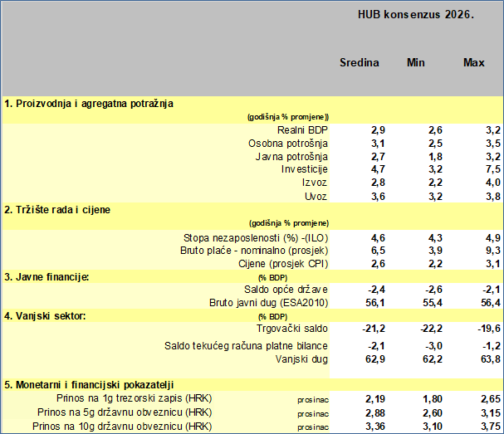
Task: Click 'Prinos na 10g državnu obveznicu (HRK)'
Action: pos(122,427)
